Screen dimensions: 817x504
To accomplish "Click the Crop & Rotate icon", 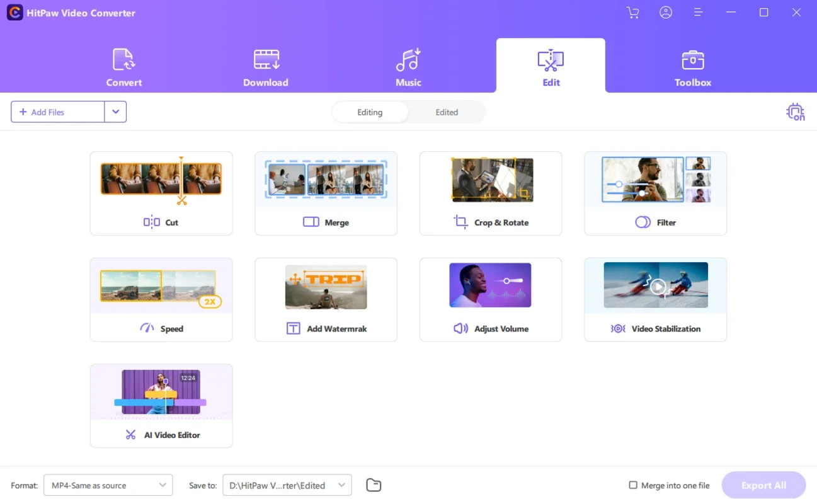I will point(460,222).
